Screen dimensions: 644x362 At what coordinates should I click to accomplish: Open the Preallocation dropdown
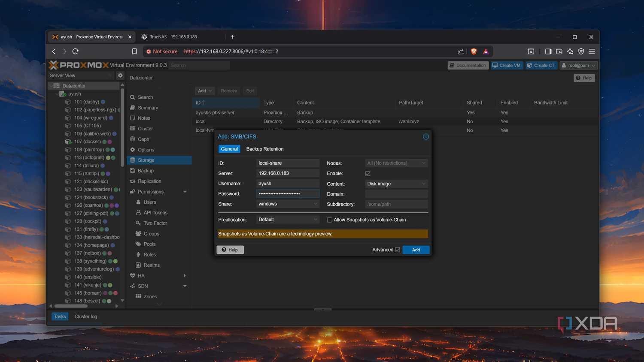coord(288,220)
